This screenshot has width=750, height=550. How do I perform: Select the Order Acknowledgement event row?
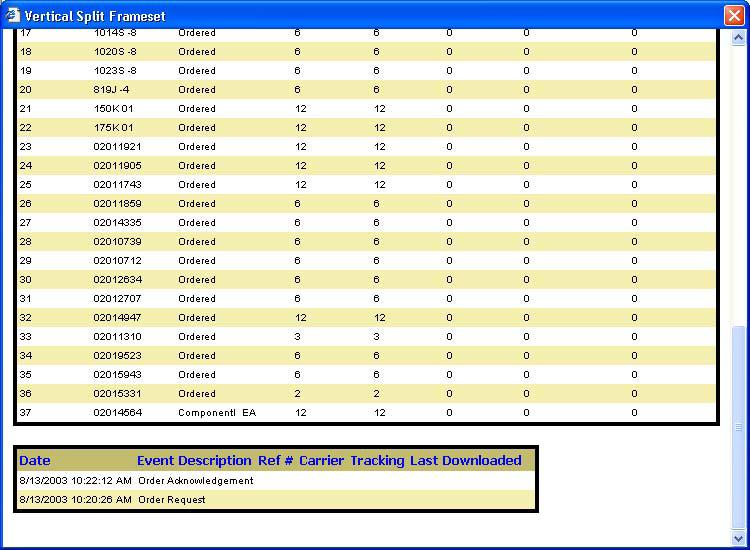tap(196, 481)
